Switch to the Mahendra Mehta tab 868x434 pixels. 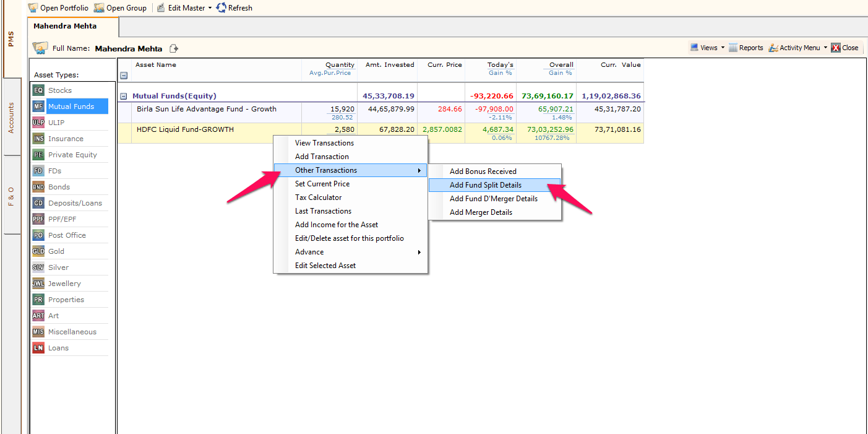pos(73,27)
